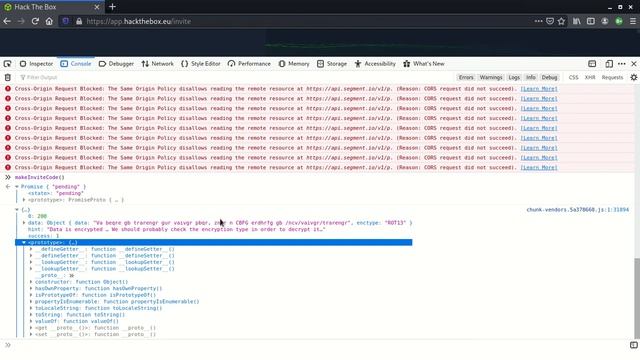Open the Library icon in toolbar
This screenshot has width=640, height=360.
[x=576, y=21]
